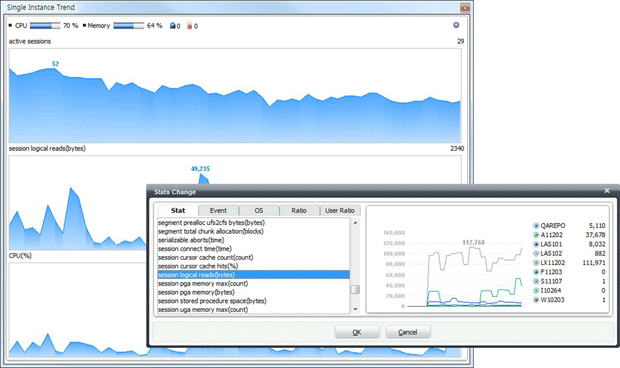The height and width of the screenshot is (368, 620).
Task: Click the F11203 legend icon
Action: (x=536, y=272)
